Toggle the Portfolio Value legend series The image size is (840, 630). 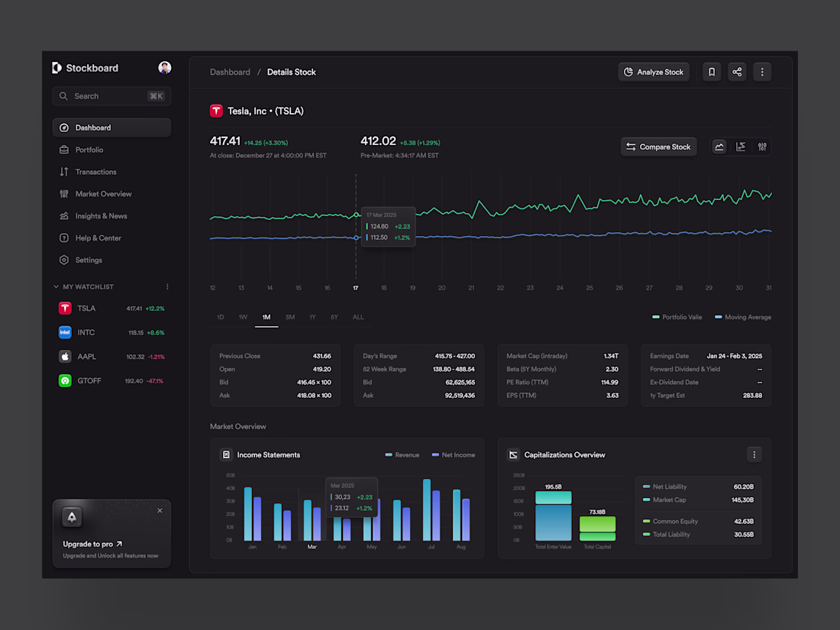[677, 317]
